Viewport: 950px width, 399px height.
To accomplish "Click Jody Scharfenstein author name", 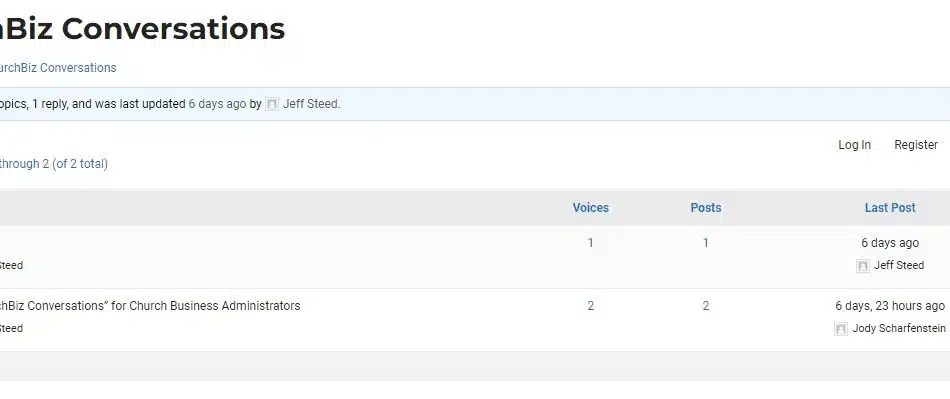I will pyautogui.click(x=899, y=328).
